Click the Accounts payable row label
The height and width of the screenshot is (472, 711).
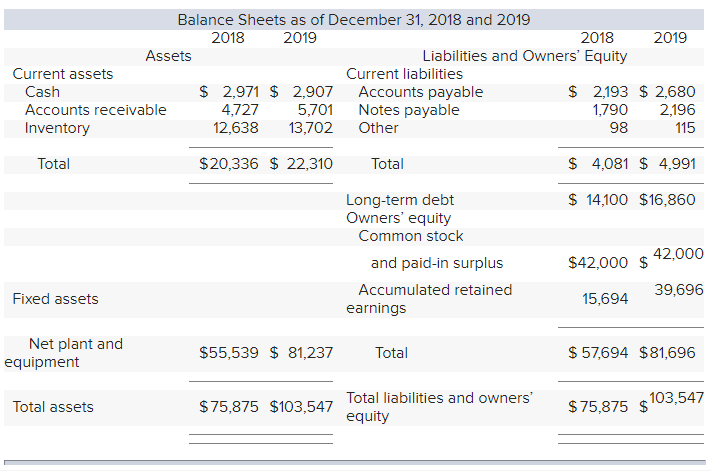click(420, 92)
